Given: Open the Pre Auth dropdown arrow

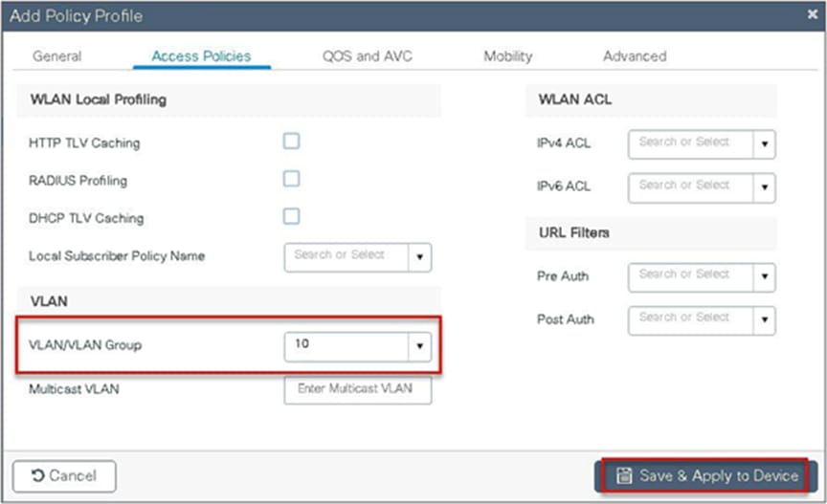Looking at the screenshot, I should [x=764, y=277].
